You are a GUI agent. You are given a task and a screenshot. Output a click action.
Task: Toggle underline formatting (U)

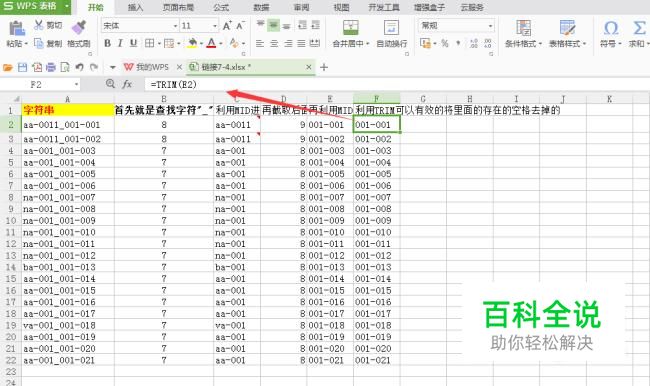coord(133,43)
